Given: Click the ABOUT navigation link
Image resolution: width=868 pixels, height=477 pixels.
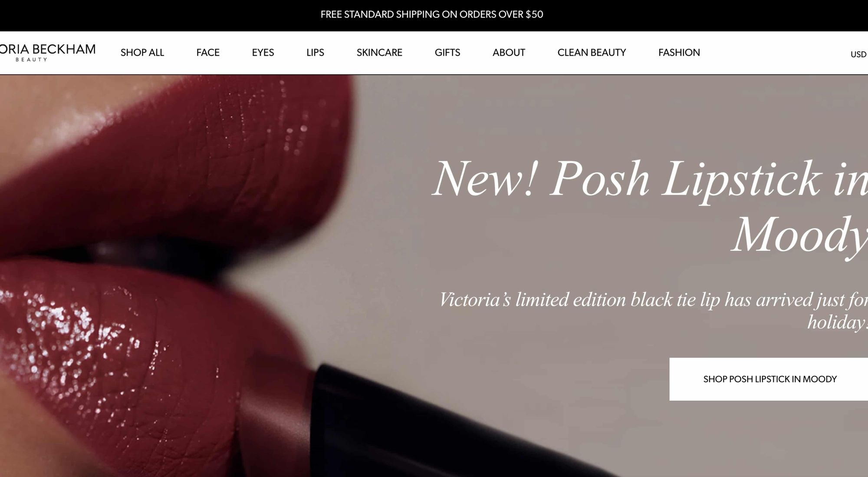Looking at the screenshot, I should pos(509,53).
